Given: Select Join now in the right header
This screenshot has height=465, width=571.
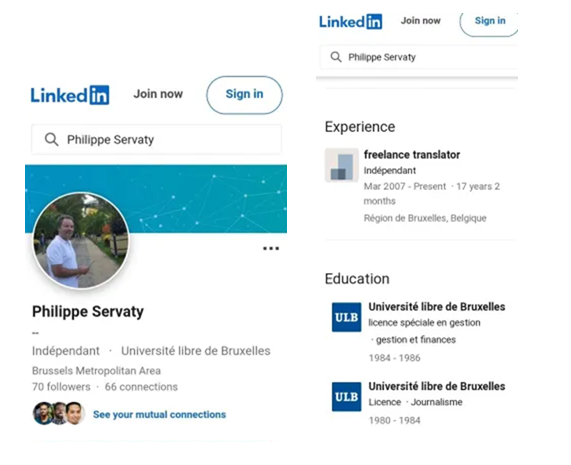Looking at the screenshot, I should 421,21.
